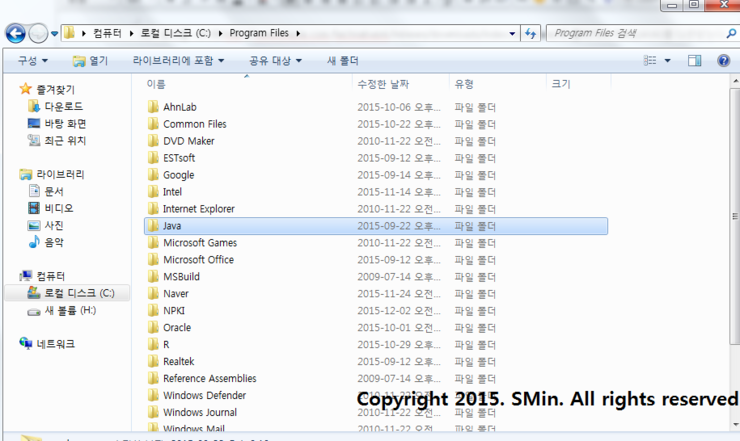The width and height of the screenshot is (740, 441).
Task: Select 컴퓨터 in the address breadcrumb
Action: click(107, 33)
